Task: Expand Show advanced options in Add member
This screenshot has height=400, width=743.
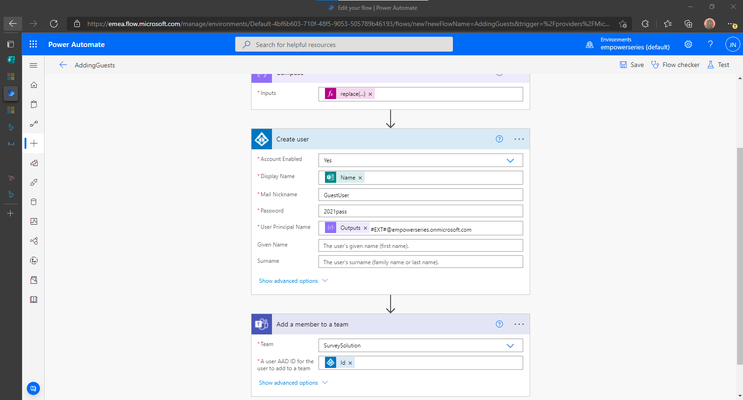Action: coord(293,383)
